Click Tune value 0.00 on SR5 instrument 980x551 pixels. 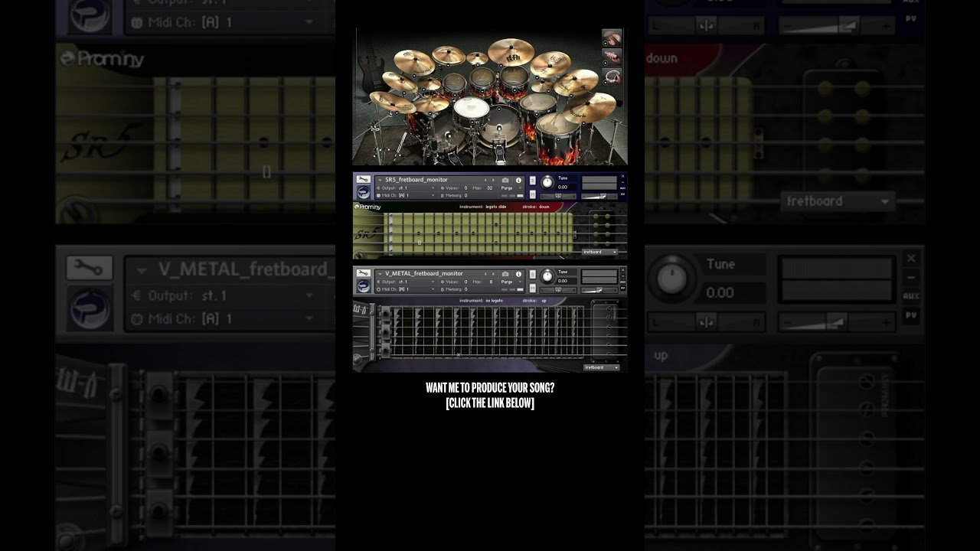[x=563, y=187]
